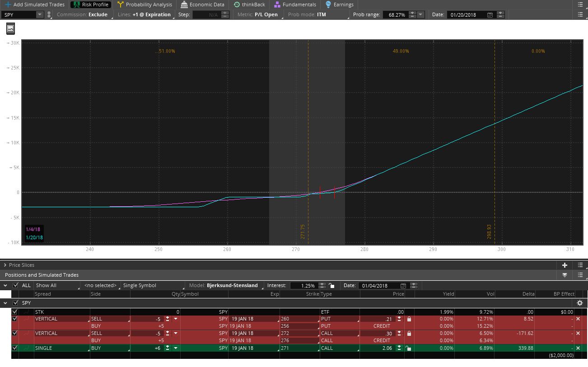Open the Positions and Simulated Trades list menu
This screenshot has width=588, height=367.
580,275
